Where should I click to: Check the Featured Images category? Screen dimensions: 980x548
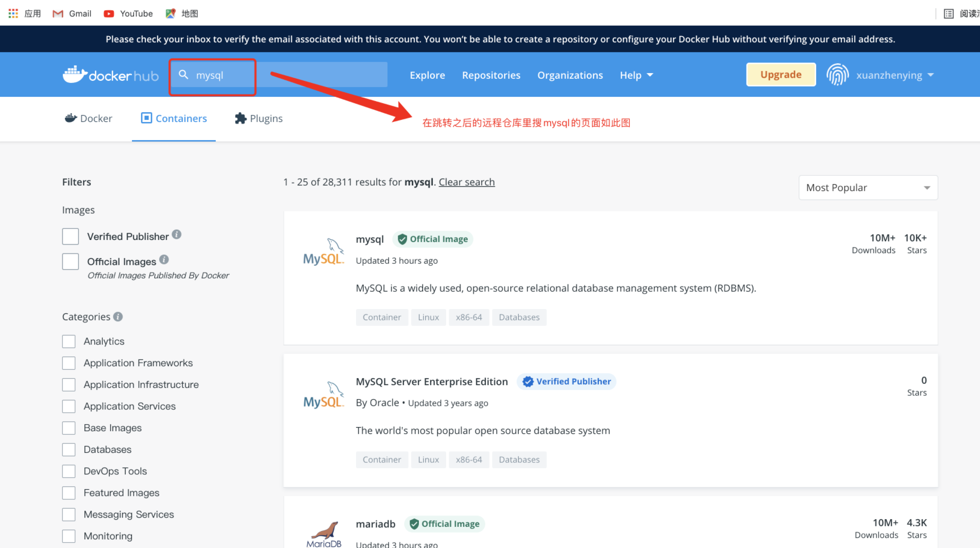pos(69,493)
